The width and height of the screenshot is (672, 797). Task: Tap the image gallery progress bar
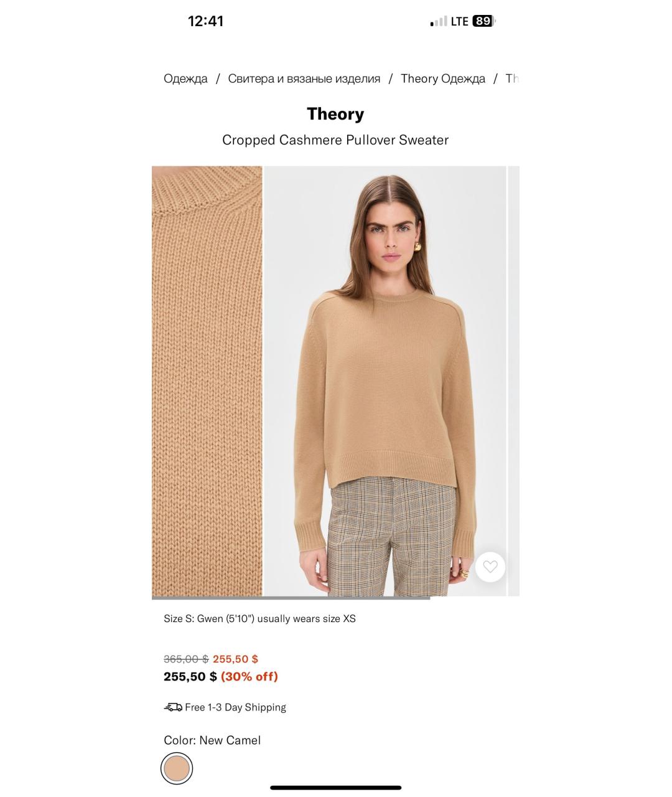[291, 598]
